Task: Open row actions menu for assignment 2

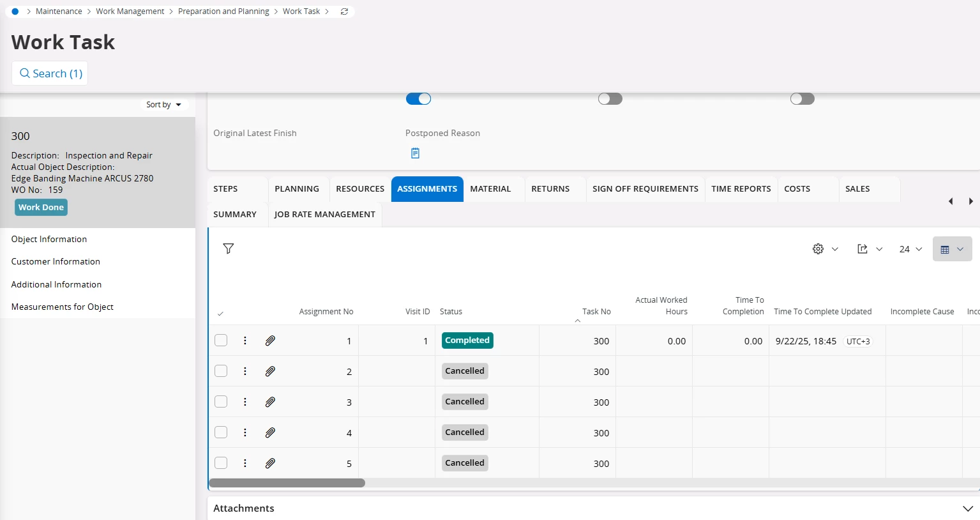Action: pos(245,371)
